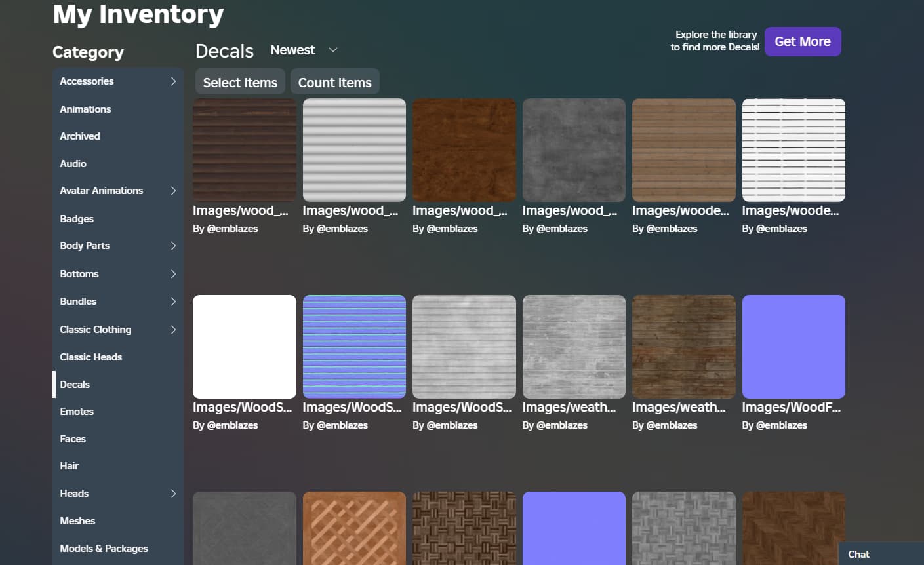
Task: Open the brown basket weave decal thumbnail
Action: point(464,528)
